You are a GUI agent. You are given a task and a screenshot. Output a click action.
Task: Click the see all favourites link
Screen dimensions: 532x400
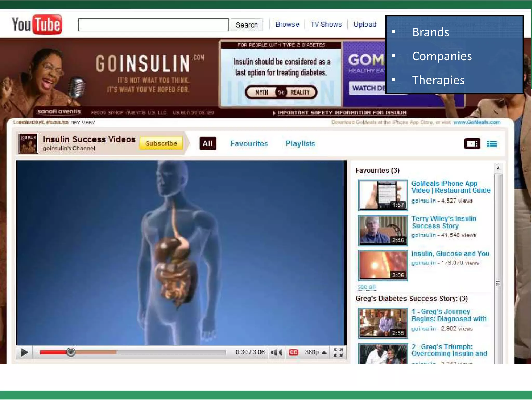point(367,287)
